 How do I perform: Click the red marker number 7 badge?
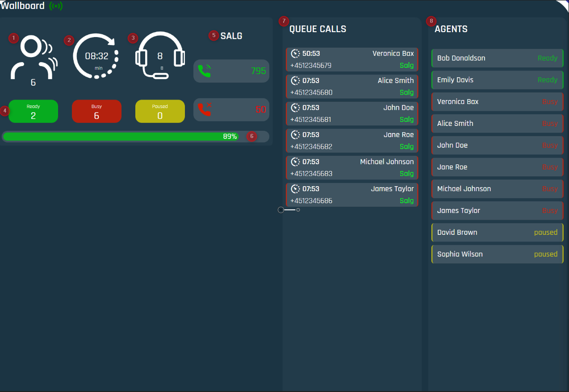pyautogui.click(x=284, y=21)
